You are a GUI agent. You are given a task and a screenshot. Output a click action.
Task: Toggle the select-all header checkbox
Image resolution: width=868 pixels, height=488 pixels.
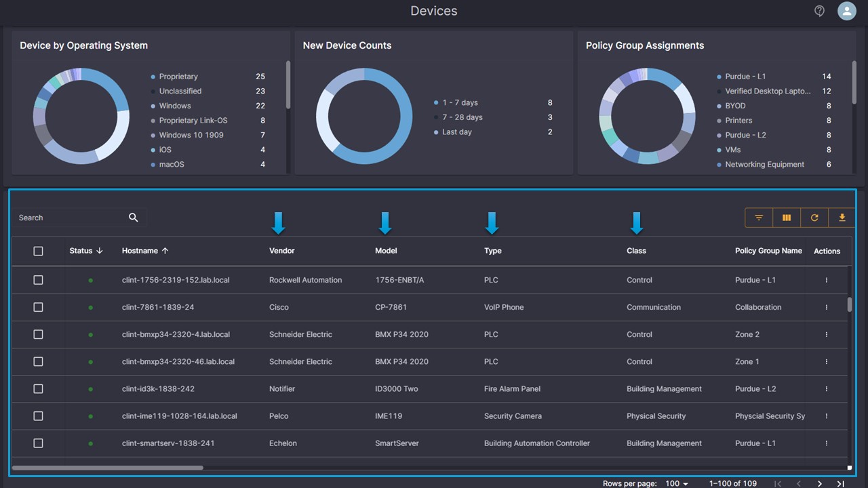coord(38,251)
